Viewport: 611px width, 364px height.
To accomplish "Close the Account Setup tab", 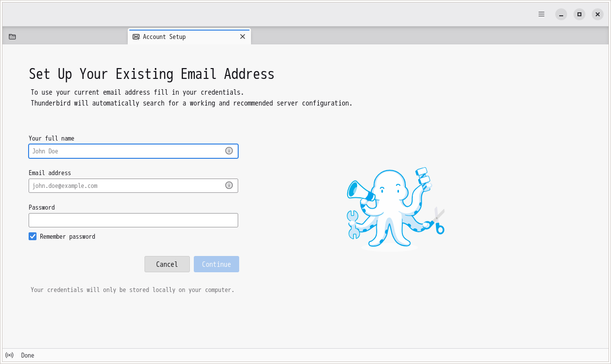I will (x=243, y=36).
